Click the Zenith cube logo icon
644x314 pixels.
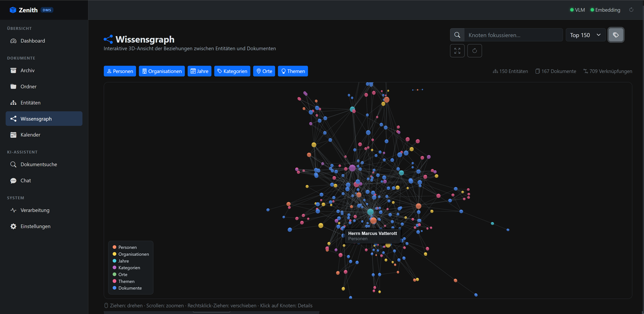point(13,10)
